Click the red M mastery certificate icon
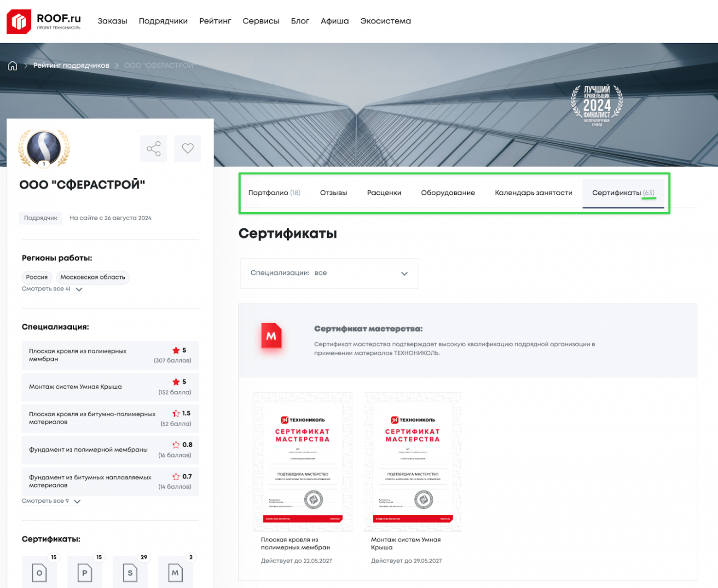The height and width of the screenshot is (588, 718). pos(272,336)
